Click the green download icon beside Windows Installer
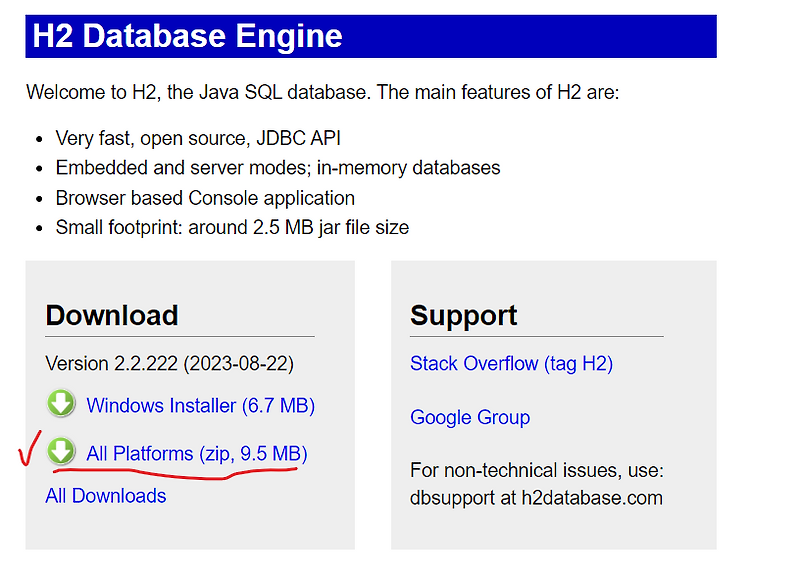 tap(62, 404)
